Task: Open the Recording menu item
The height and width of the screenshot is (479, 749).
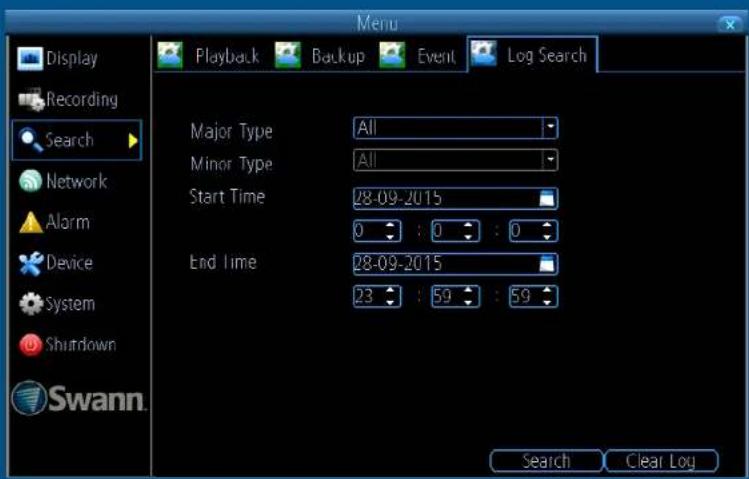Action: point(67,99)
